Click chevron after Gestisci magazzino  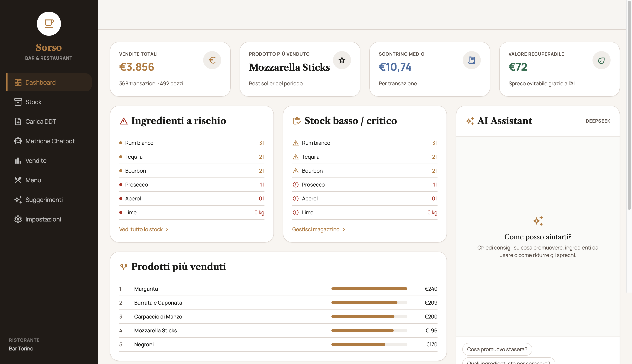pyautogui.click(x=344, y=229)
